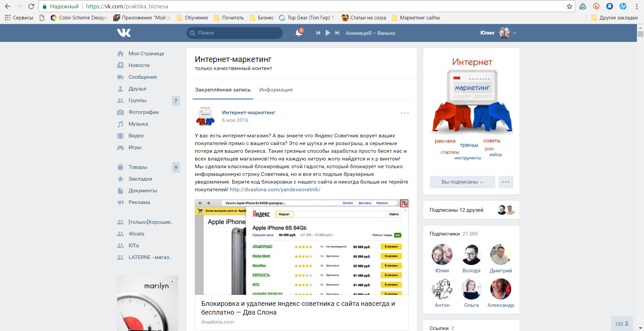This screenshot has height=331, width=644.
Task: Open Реклама in the left menu
Action: [x=139, y=202]
